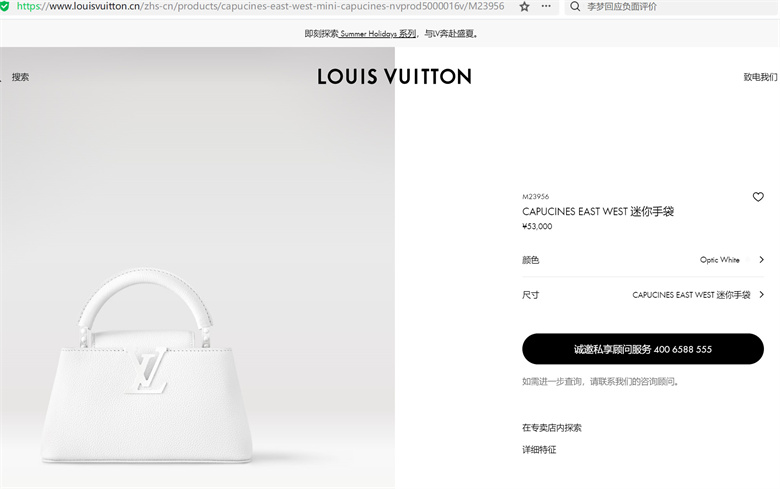Open 在专卖店内探索 link
The image size is (780, 489).
(x=552, y=428)
